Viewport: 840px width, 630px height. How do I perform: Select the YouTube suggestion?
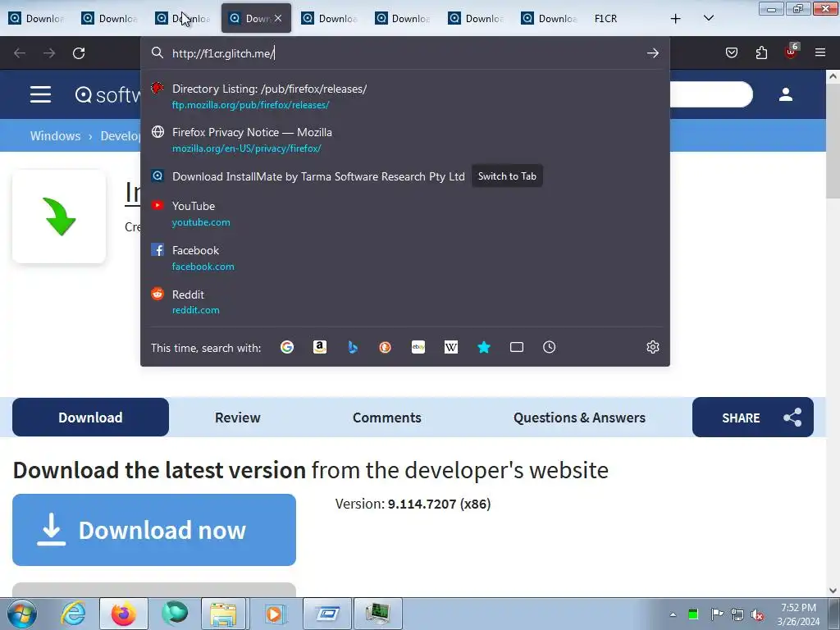404,214
